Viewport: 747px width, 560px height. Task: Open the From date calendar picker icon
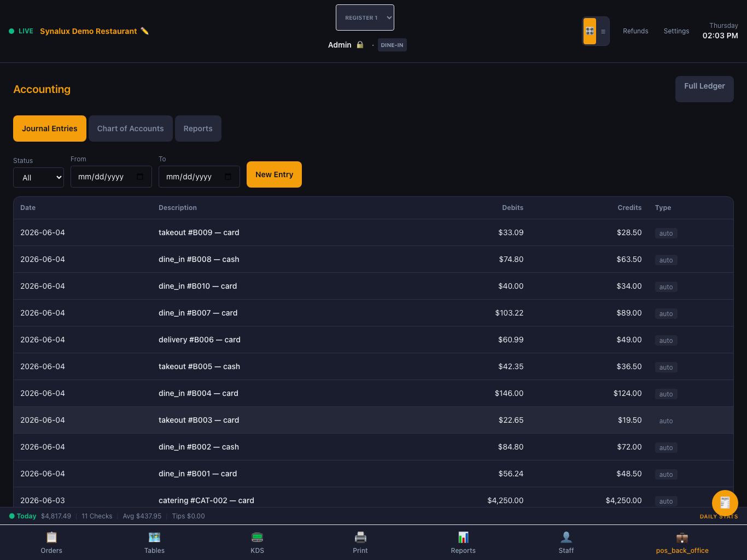pyautogui.click(x=140, y=177)
